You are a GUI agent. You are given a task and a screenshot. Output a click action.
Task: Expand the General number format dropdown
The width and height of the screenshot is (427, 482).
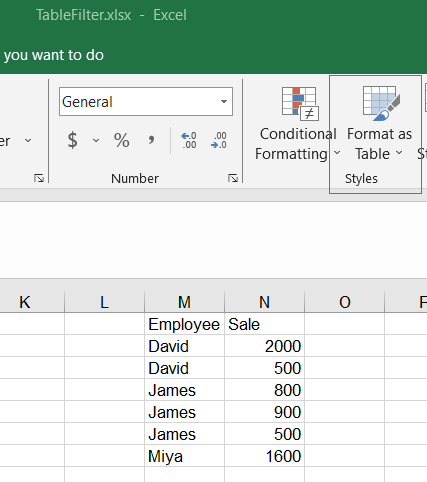point(224,102)
